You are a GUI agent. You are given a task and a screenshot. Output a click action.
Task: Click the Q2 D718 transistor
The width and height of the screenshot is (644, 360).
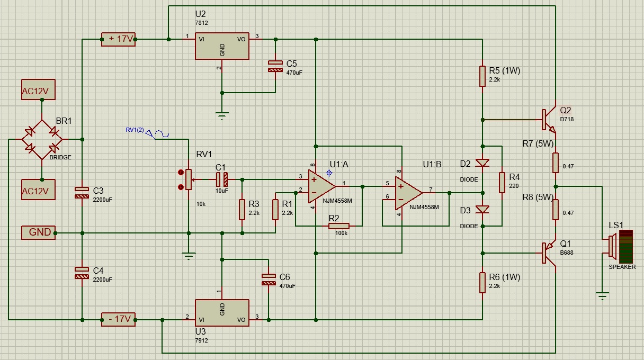[x=548, y=120]
